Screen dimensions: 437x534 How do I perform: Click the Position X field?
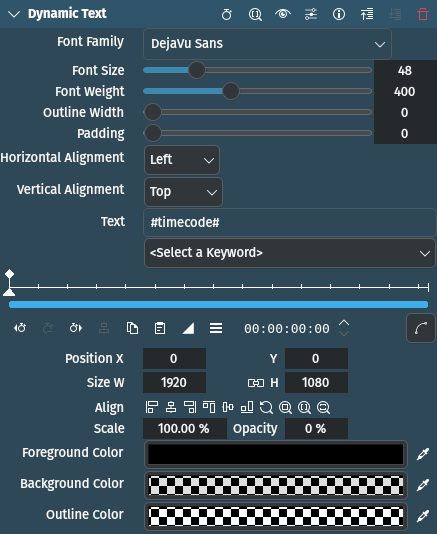pyautogui.click(x=174, y=359)
